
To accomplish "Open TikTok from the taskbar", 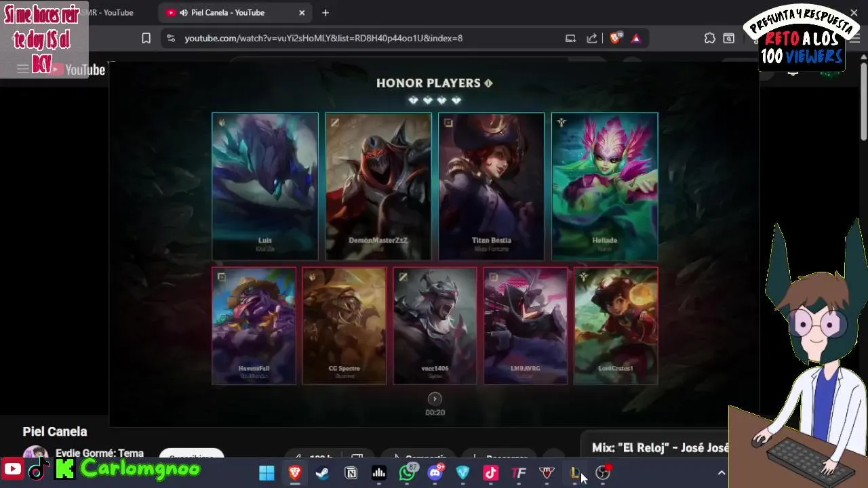I will (491, 473).
